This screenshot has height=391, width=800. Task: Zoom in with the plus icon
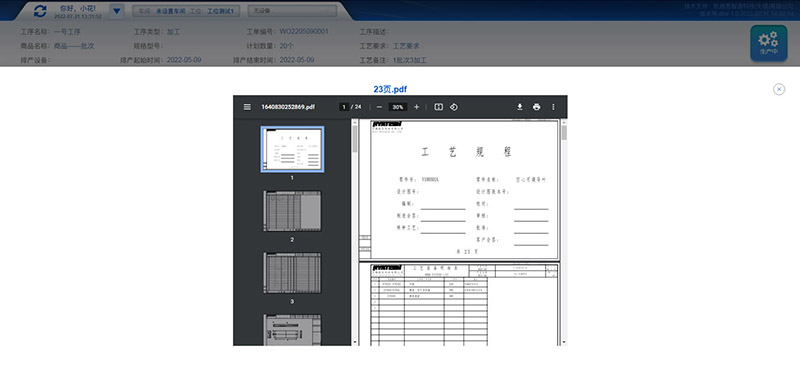[x=416, y=107]
